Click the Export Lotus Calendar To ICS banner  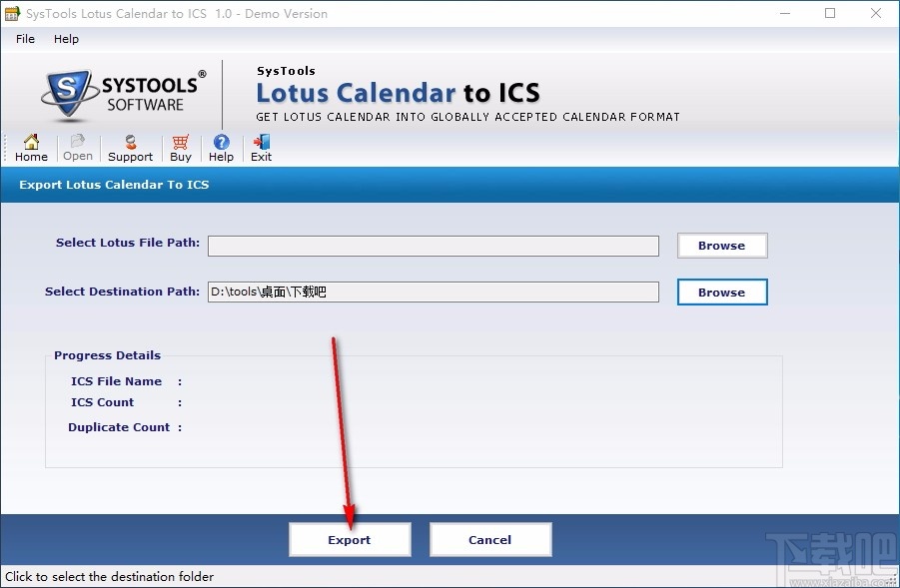tap(113, 185)
